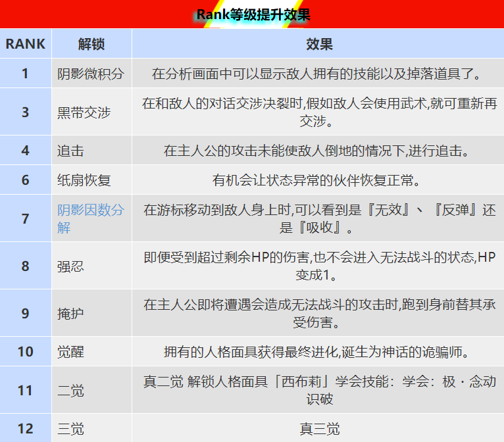The height and width of the screenshot is (442, 504).
Task: Click the 掩护 cell
Action: pyautogui.click(x=91, y=313)
